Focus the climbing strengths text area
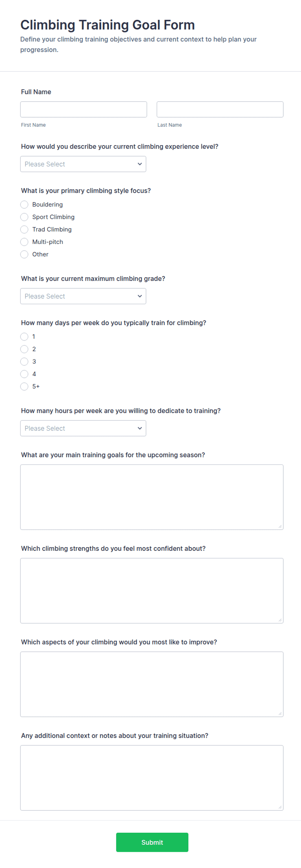This screenshot has height=868, width=301. click(152, 591)
